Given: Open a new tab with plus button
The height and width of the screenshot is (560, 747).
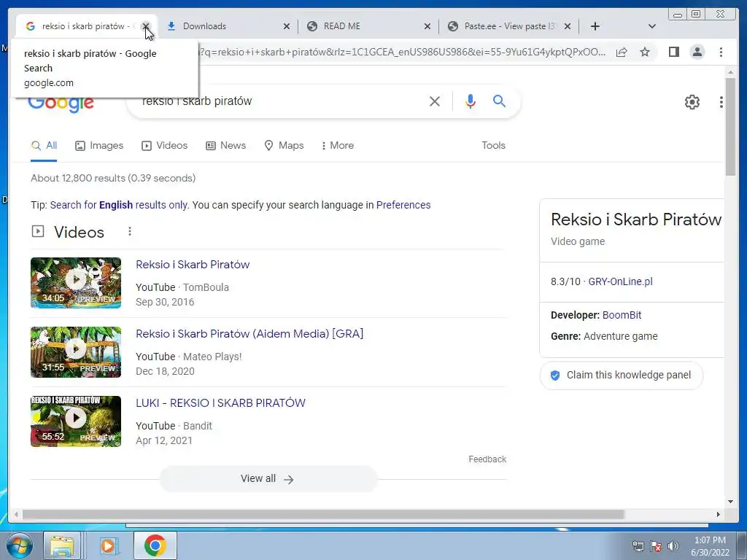Looking at the screenshot, I should (595, 26).
